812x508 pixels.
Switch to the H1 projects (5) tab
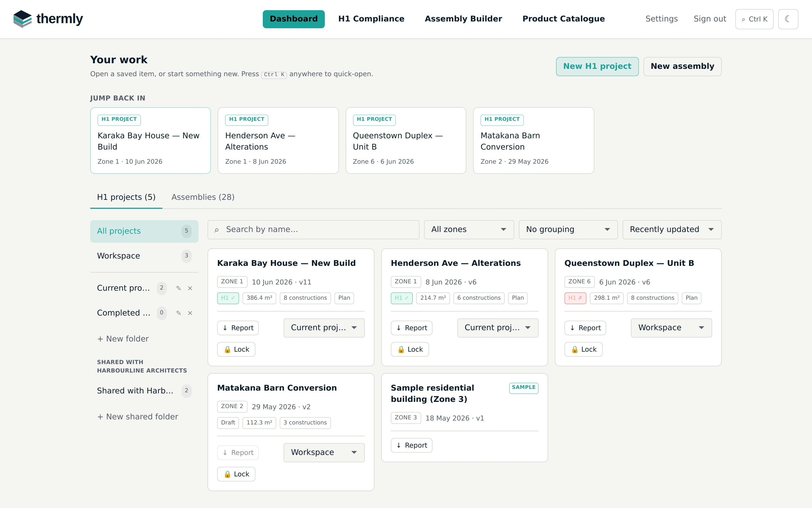pos(126,197)
